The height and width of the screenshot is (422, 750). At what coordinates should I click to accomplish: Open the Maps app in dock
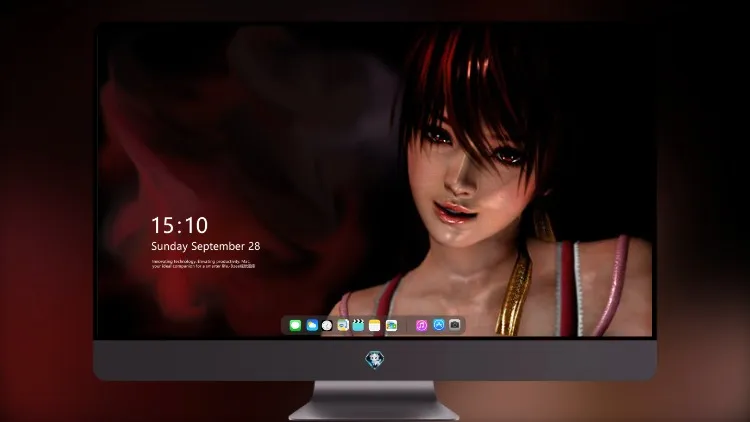click(343, 326)
